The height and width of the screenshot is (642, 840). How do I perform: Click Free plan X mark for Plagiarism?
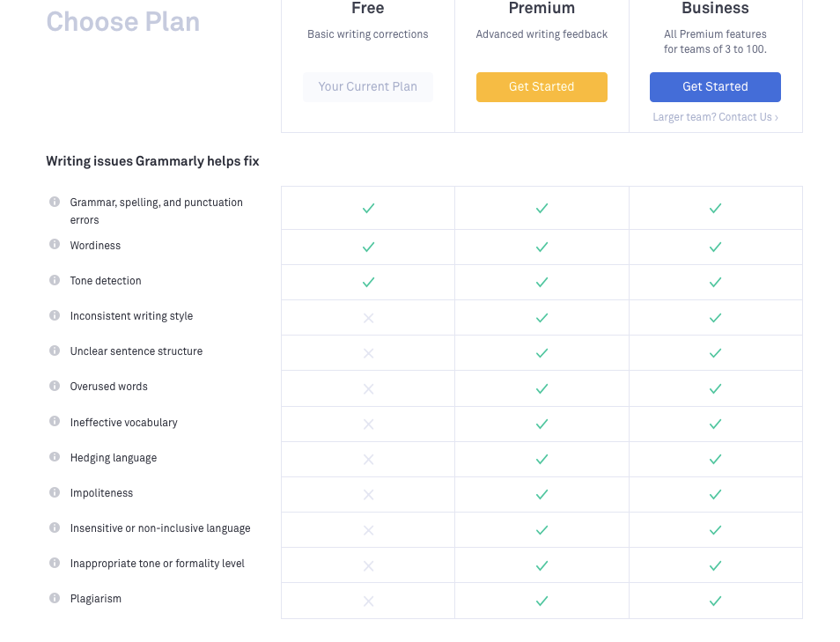pyautogui.click(x=368, y=601)
